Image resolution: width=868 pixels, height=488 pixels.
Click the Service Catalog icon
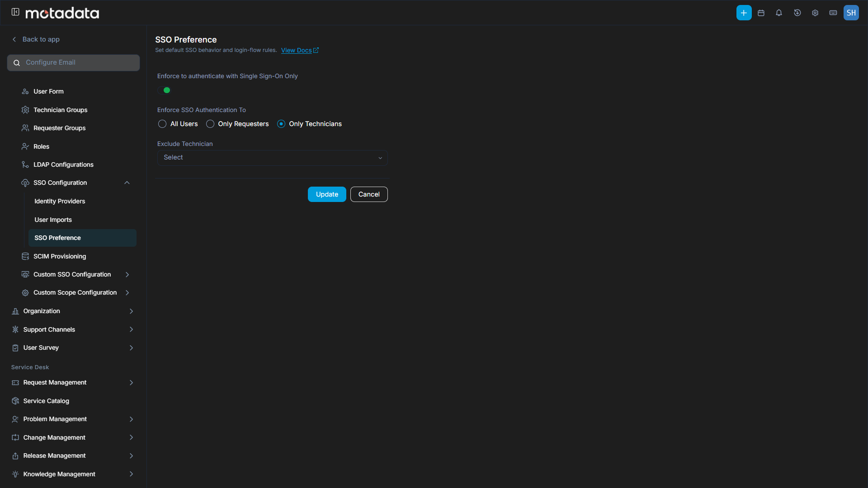click(x=15, y=401)
